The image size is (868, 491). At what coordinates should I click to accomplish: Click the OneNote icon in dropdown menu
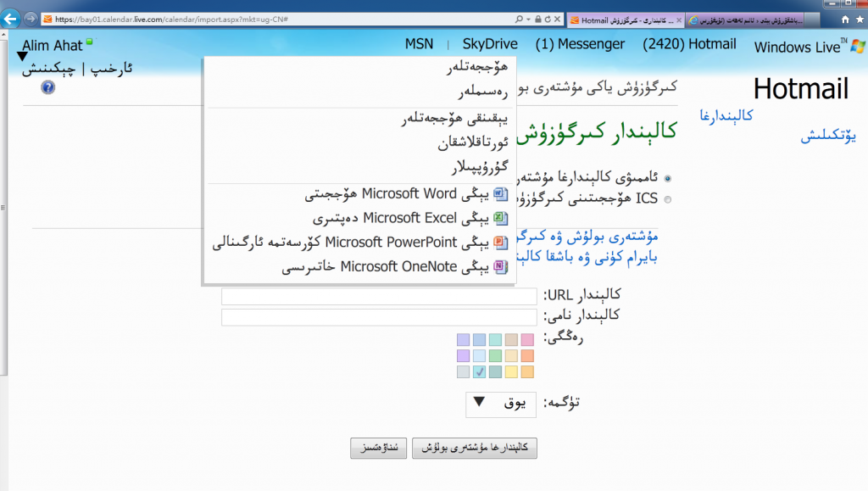click(x=500, y=267)
